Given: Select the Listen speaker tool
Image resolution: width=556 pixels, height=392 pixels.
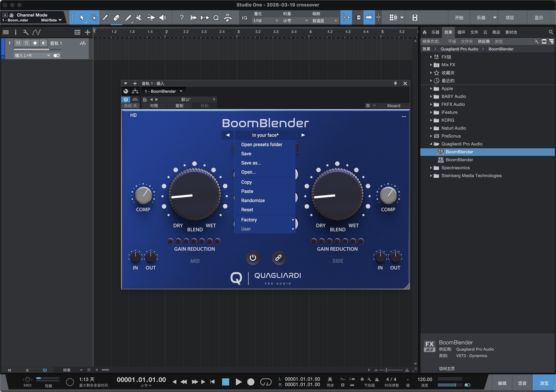Looking at the screenshot, I should click(163, 18).
